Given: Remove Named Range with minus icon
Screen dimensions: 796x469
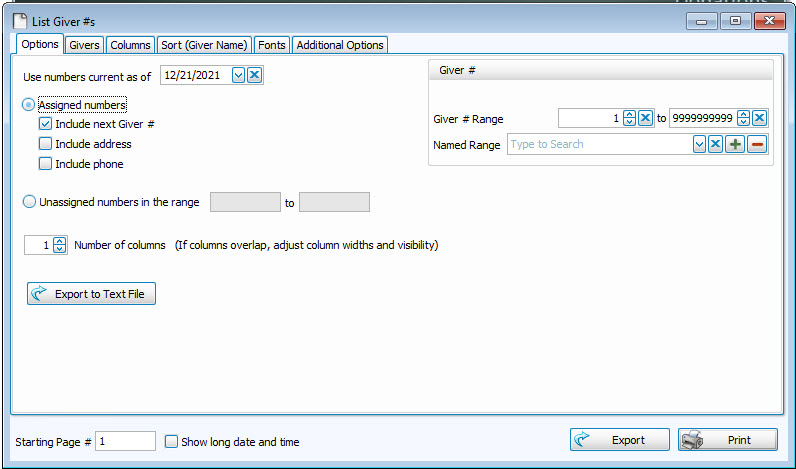Looking at the screenshot, I should click(757, 144).
